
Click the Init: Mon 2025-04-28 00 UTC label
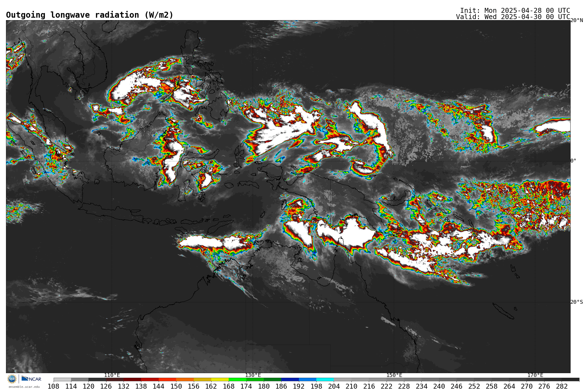point(515,11)
